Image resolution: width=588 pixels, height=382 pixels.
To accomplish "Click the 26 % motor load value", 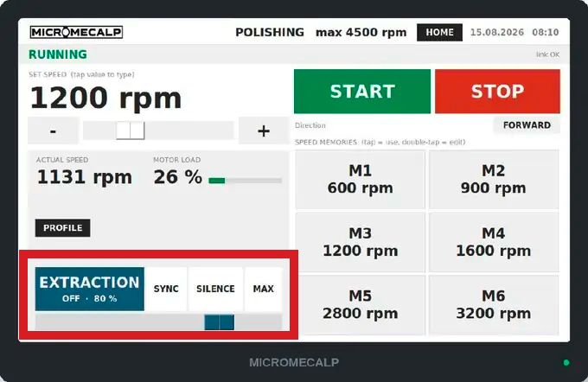I will pos(178,177).
